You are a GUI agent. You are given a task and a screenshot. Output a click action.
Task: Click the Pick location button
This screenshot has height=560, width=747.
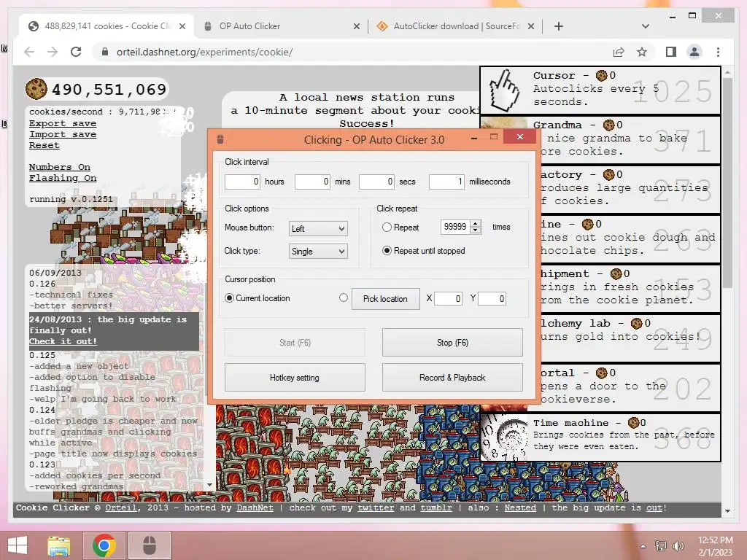pyautogui.click(x=385, y=299)
